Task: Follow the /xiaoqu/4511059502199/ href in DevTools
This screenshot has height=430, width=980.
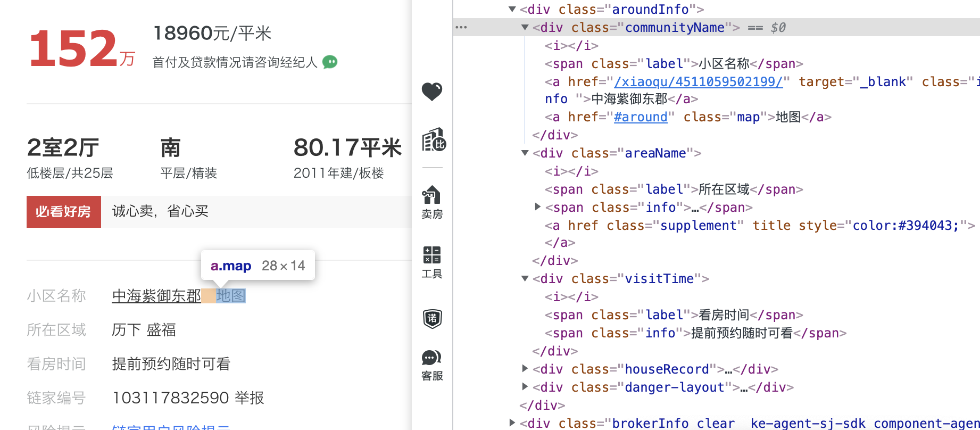Action: click(698, 81)
